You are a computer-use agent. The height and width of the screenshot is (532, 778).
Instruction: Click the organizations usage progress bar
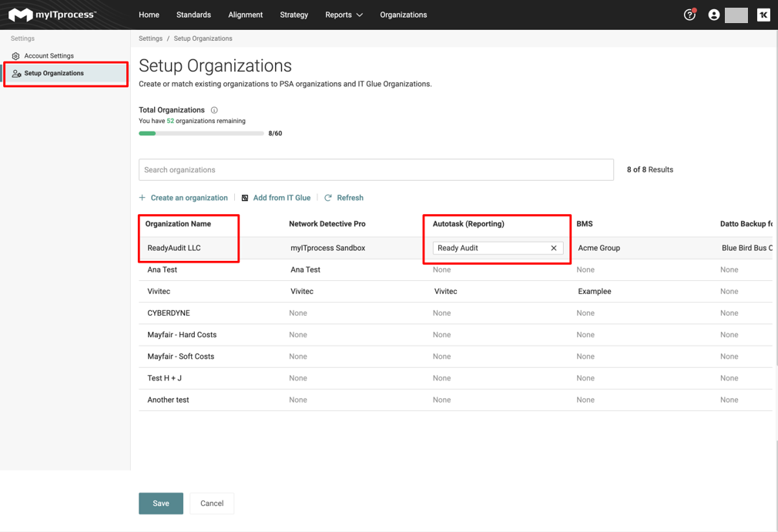pyautogui.click(x=202, y=133)
